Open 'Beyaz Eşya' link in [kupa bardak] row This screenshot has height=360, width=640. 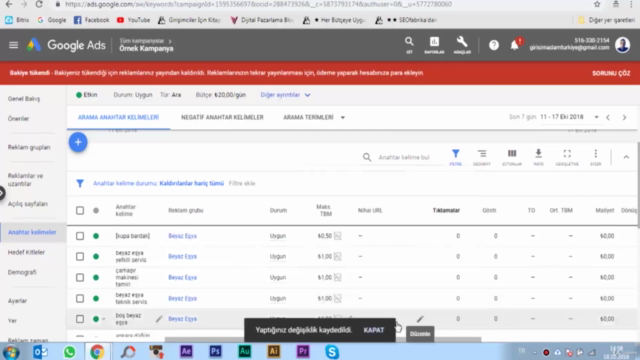coord(182,236)
